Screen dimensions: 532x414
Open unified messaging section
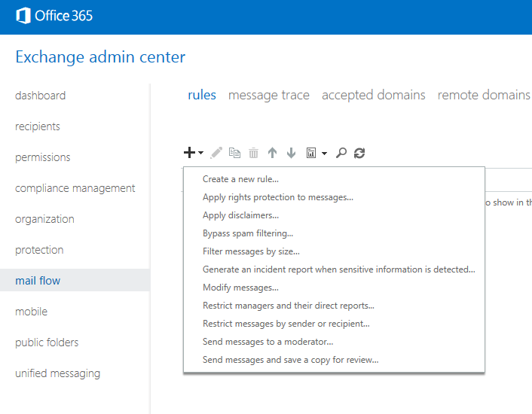(x=57, y=373)
